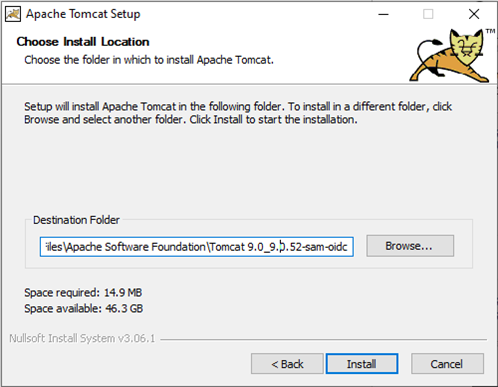Click the 'Space available: 46.3 GB' text
498x387 pixels.
[x=83, y=308]
